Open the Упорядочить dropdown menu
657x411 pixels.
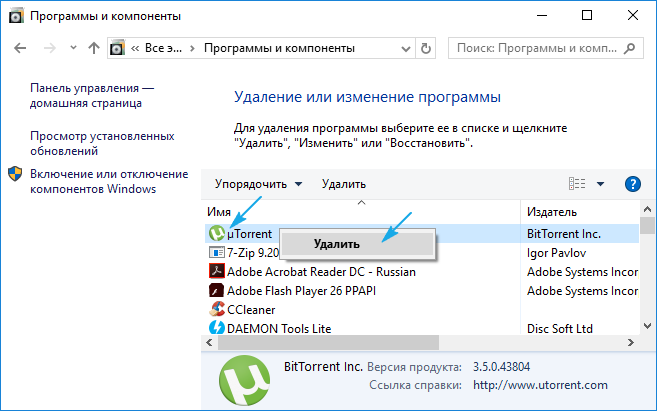click(x=254, y=184)
